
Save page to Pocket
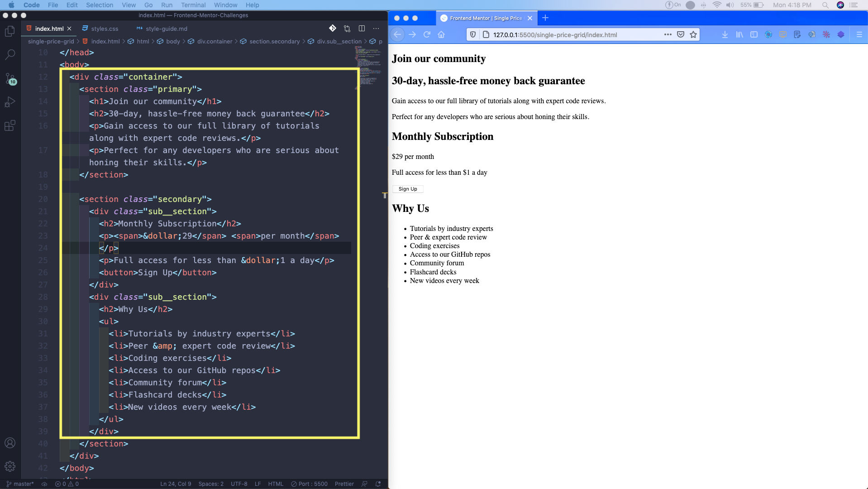(680, 34)
